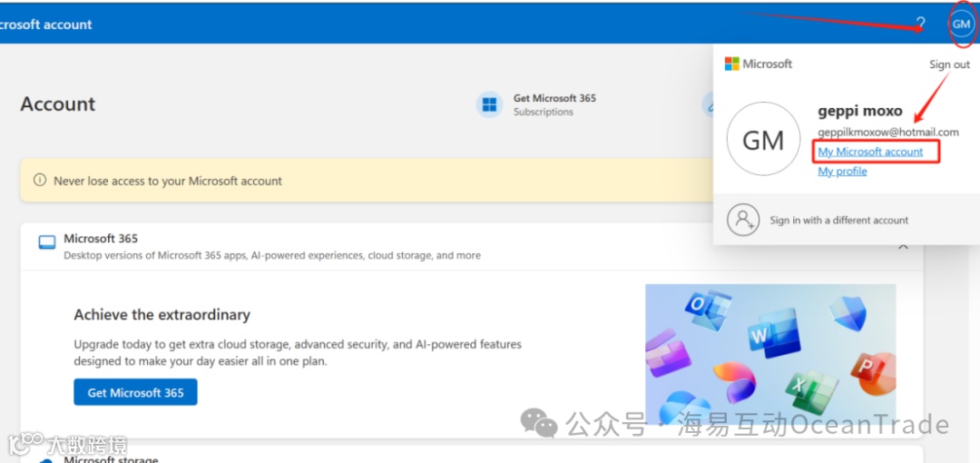Viewport: 980px width, 463px height.
Task: Click the Microsoft account header title
Action: [x=45, y=25]
